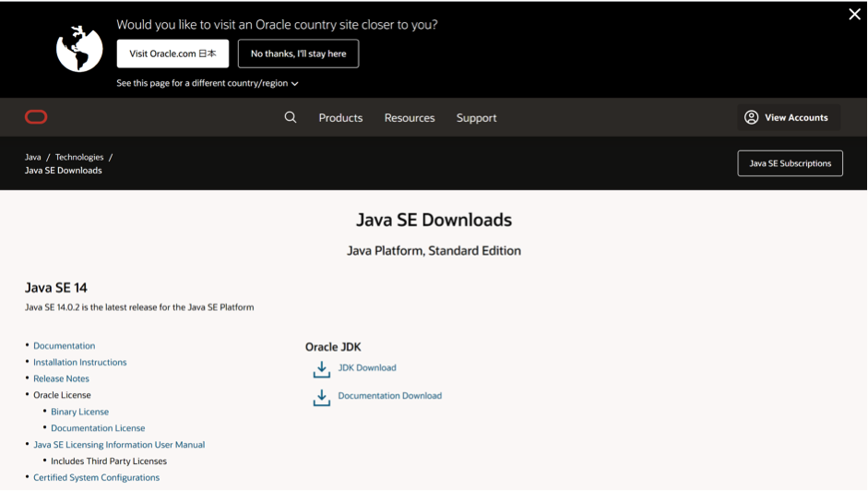868x491 pixels.
Task: Click the Oracle red logo
Action: point(36,117)
